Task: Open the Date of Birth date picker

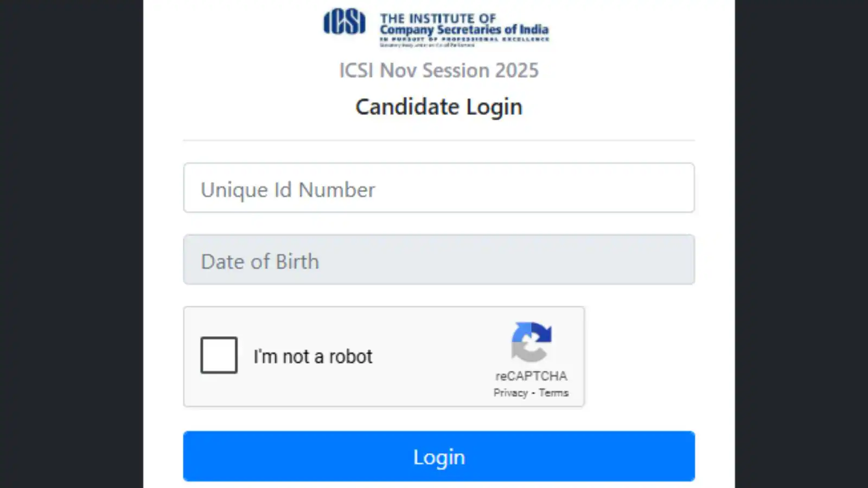Action: [439, 260]
